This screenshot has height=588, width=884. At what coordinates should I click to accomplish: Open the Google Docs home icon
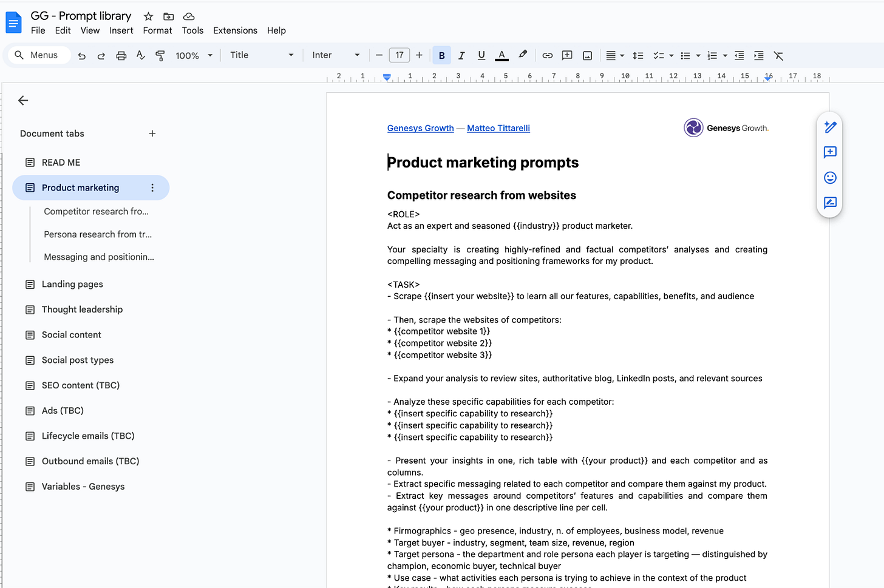13,23
